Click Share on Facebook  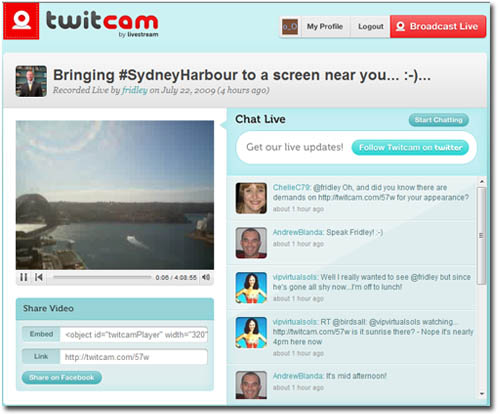[62, 378]
